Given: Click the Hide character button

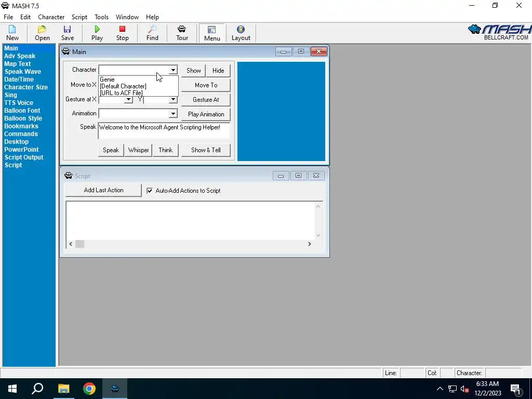Looking at the screenshot, I should point(218,71).
